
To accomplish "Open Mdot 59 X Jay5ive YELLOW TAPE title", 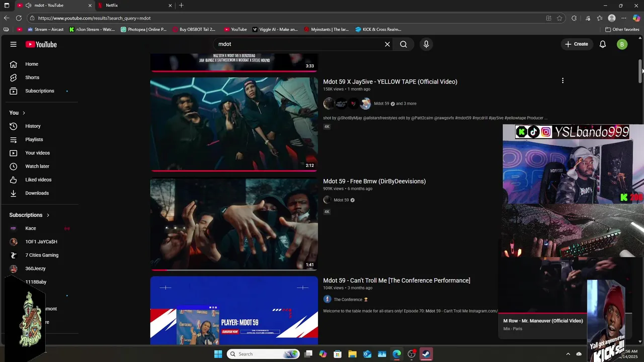I will 390,81.
